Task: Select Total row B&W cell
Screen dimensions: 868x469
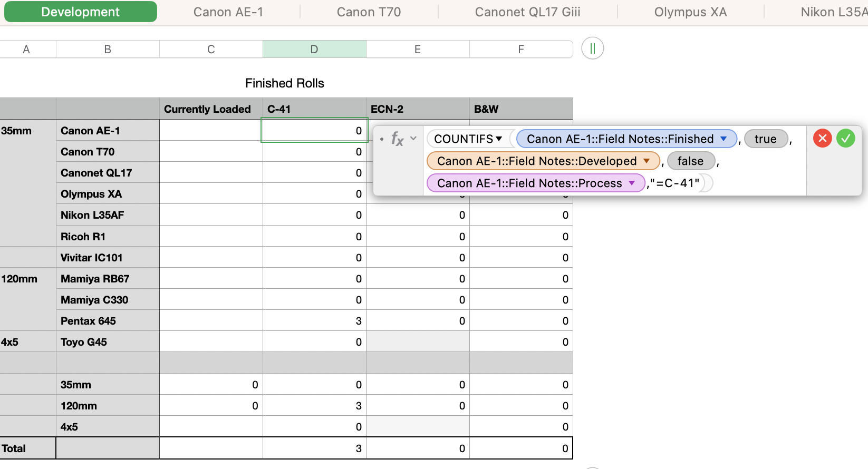Action: [521, 448]
